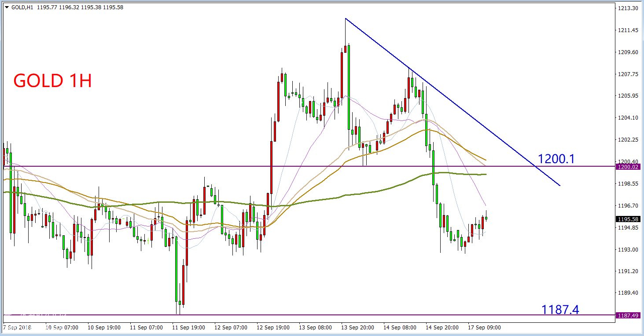Select the blue 1200.1 level label
This screenshot has height=336, width=644.
point(556,159)
